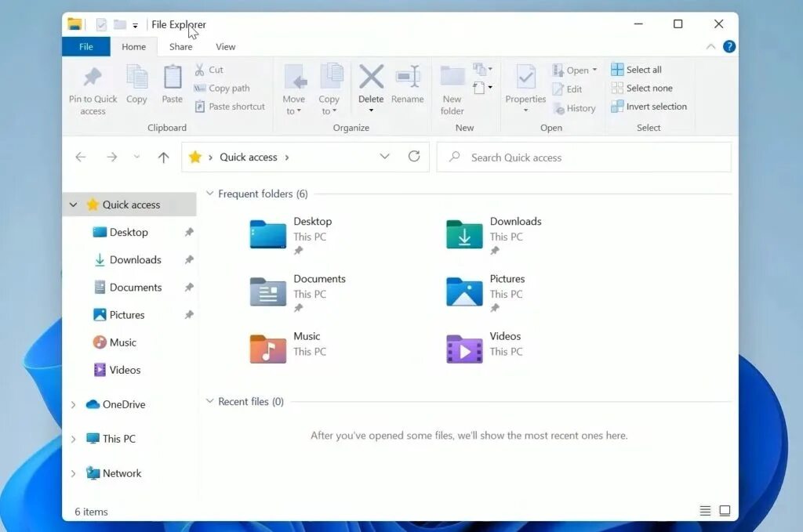Select Documents in the navigation pane
This screenshot has width=803, height=532.
[128, 288]
